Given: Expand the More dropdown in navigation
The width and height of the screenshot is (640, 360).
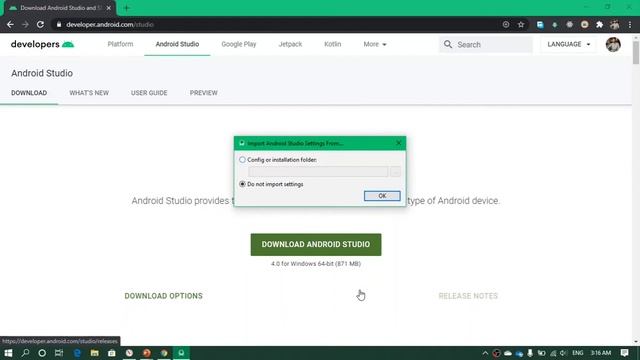Looking at the screenshot, I should coord(375,44).
